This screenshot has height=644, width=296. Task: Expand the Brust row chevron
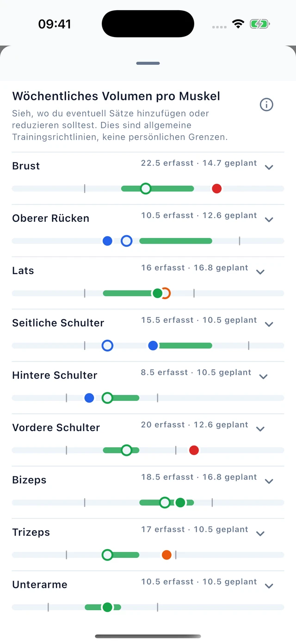269,167
